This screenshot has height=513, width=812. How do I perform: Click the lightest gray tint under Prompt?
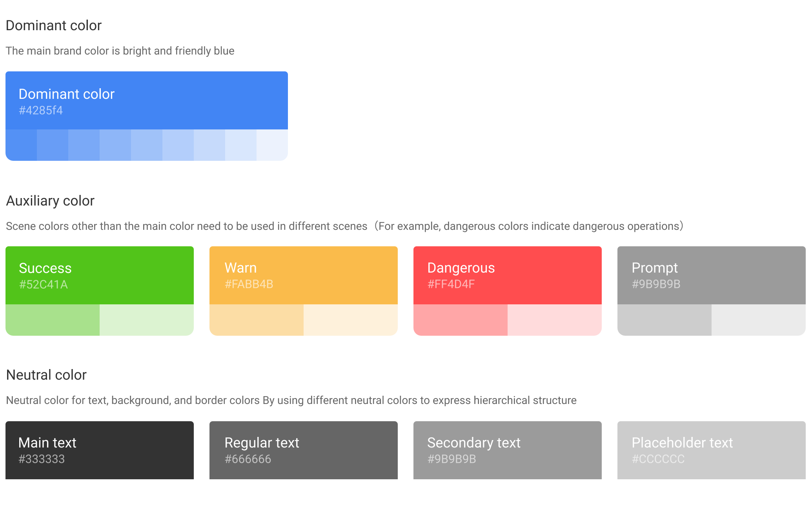coord(759,320)
